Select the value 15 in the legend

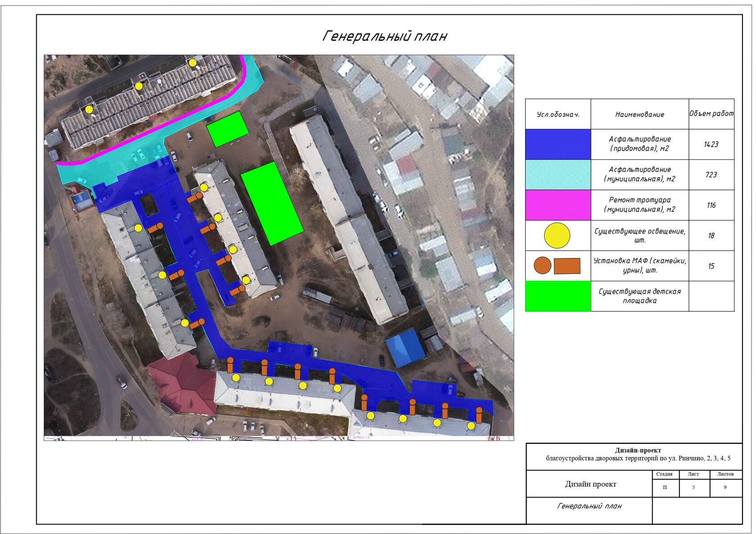[711, 266]
